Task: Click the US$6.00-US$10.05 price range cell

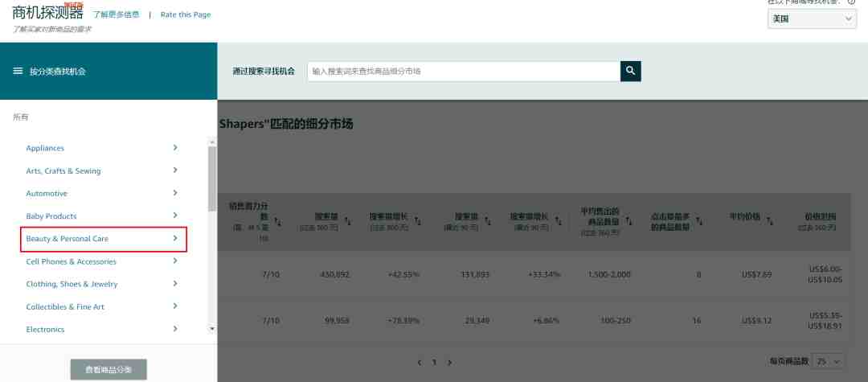Action: coord(825,274)
